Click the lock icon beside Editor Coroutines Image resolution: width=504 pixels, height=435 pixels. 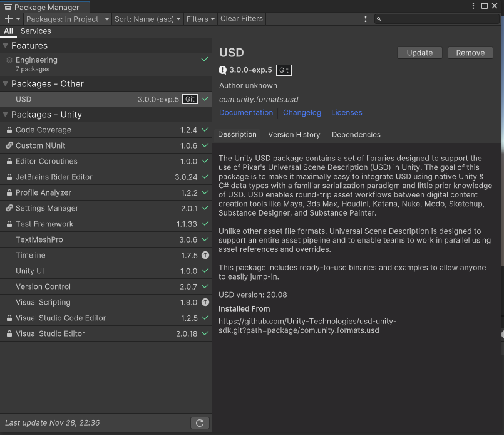9,161
